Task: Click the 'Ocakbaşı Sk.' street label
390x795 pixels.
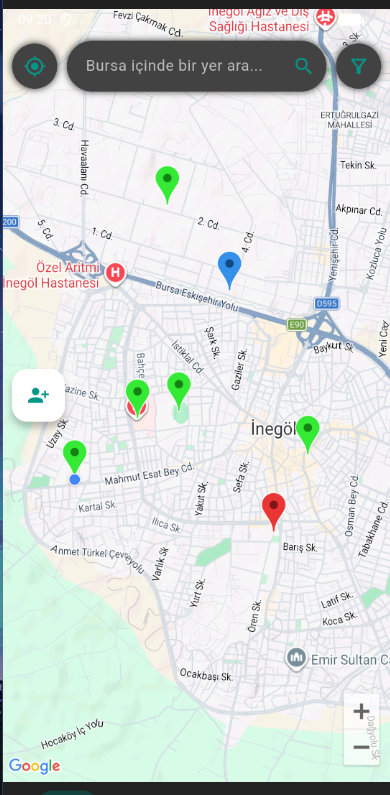Action: tap(206, 674)
